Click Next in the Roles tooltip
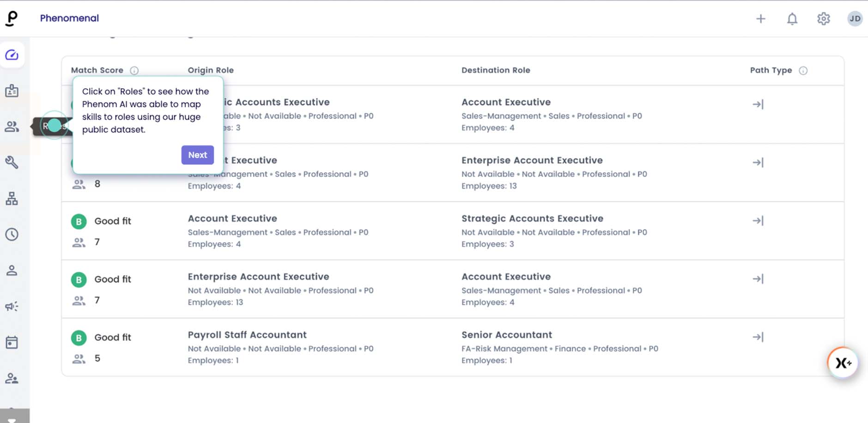The image size is (868, 423). pyautogui.click(x=198, y=155)
